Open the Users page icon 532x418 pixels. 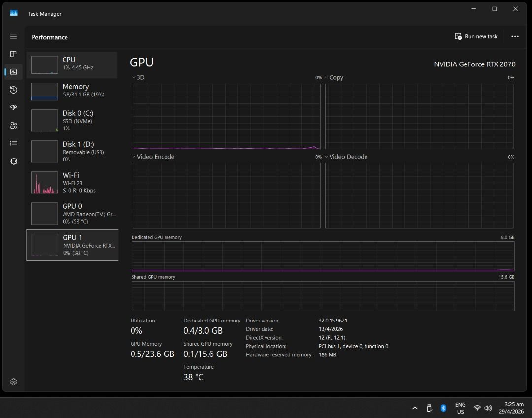coord(13,125)
